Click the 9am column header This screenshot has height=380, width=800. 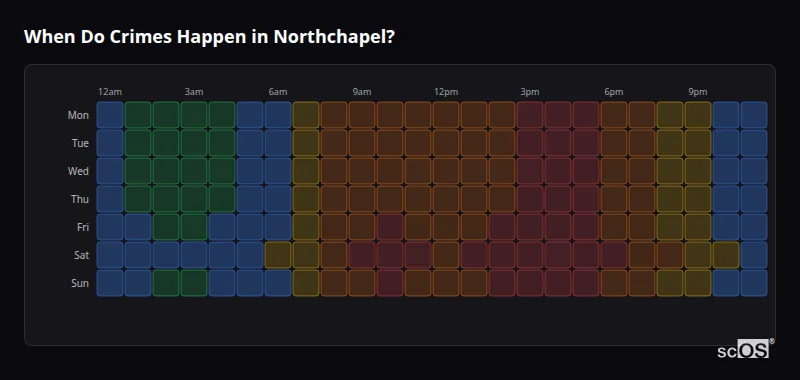pyautogui.click(x=362, y=92)
